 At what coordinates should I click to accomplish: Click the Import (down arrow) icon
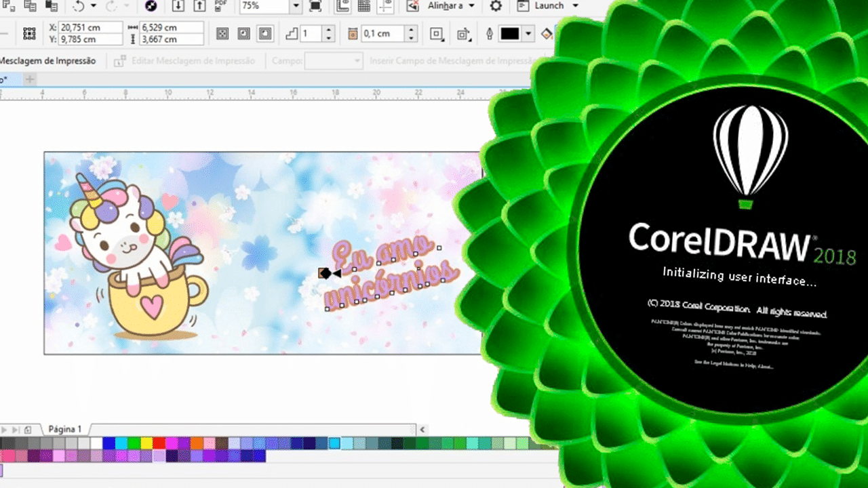[178, 6]
